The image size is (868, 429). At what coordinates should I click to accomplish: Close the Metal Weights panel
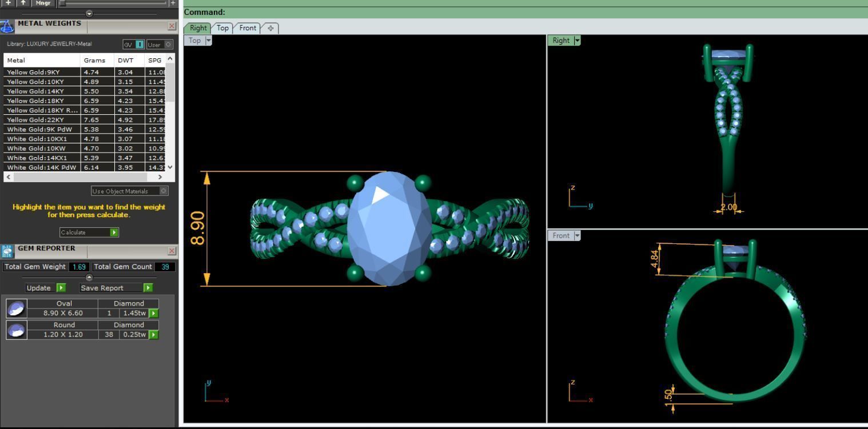coord(172,26)
